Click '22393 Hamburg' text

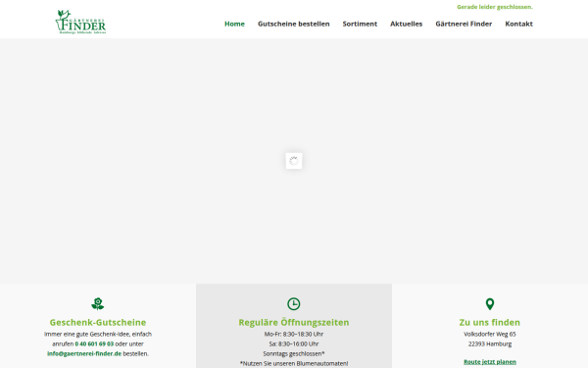[490, 343]
